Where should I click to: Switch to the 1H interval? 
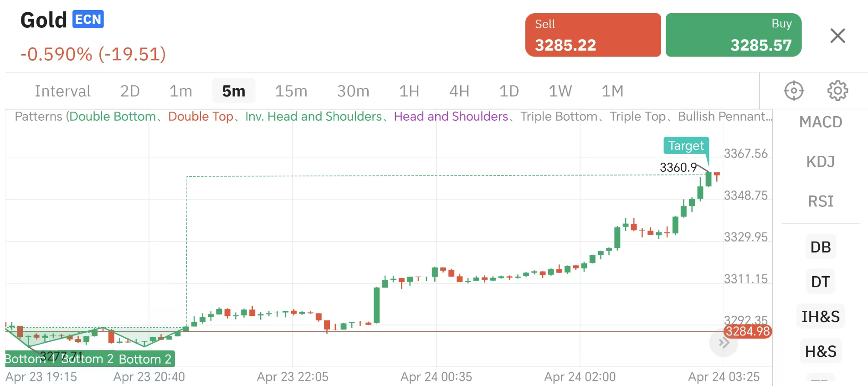click(409, 91)
